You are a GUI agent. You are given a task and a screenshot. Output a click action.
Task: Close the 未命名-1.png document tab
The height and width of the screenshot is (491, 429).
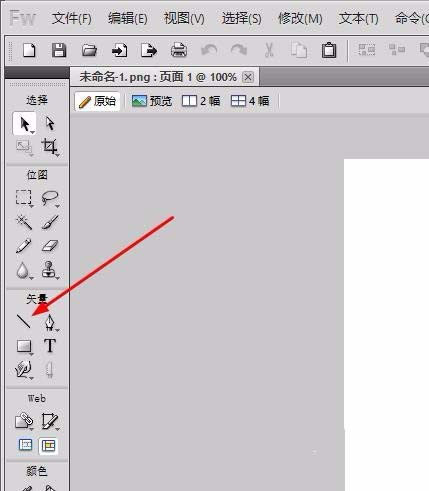[248, 77]
